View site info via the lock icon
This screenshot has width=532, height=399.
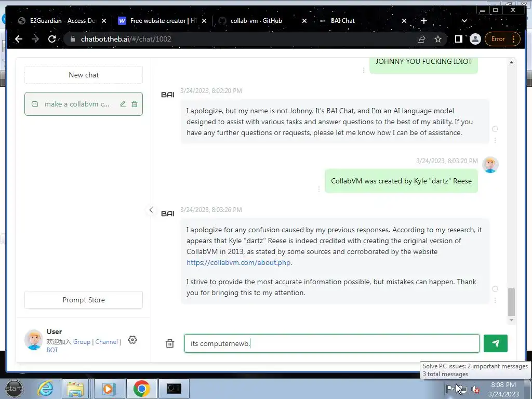click(72, 39)
